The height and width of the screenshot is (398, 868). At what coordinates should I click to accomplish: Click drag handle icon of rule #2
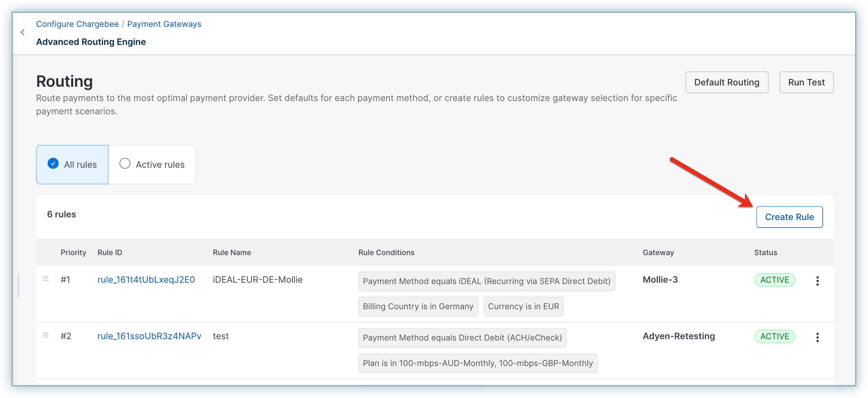point(46,335)
